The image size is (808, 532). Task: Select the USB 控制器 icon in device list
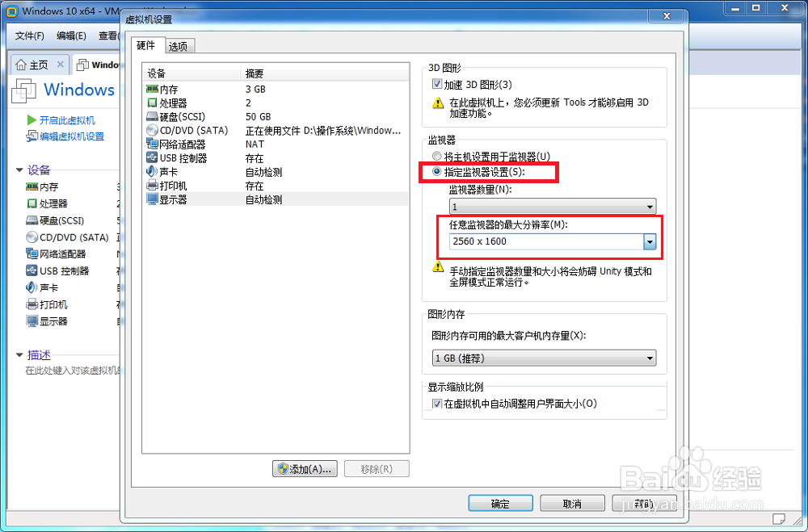click(x=152, y=158)
